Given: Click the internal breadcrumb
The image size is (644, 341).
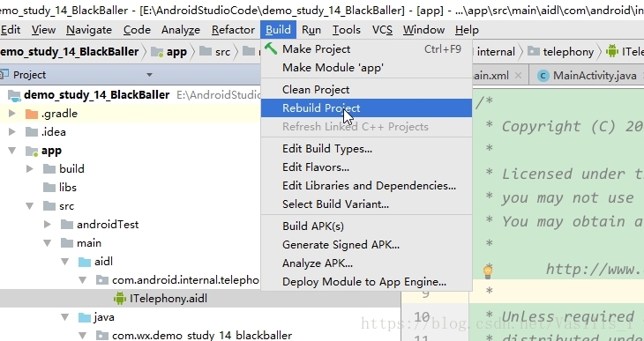Looking at the screenshot, I should pyautogui.click(x=496, y=52).
